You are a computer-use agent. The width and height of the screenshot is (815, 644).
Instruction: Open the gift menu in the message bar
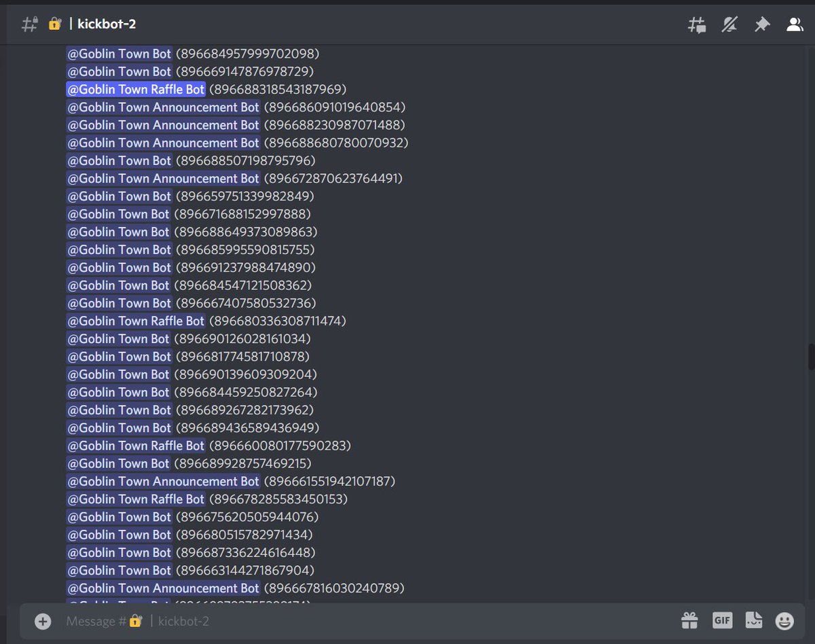coord(689,620)
